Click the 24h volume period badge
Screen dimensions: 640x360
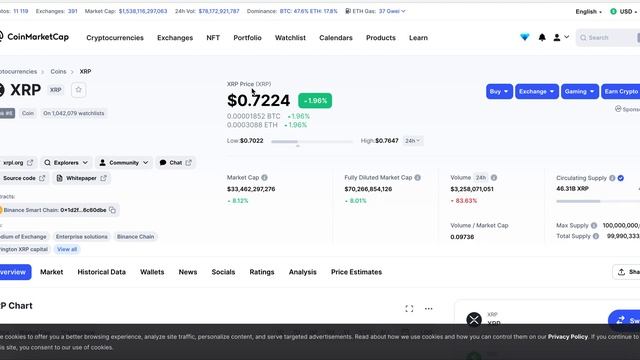(481, 178)
